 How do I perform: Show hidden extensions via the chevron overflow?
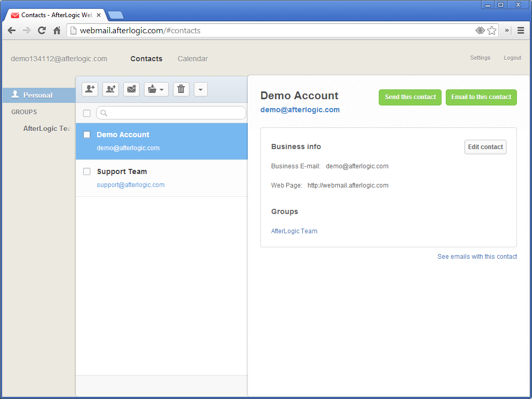tap(507, 30)
